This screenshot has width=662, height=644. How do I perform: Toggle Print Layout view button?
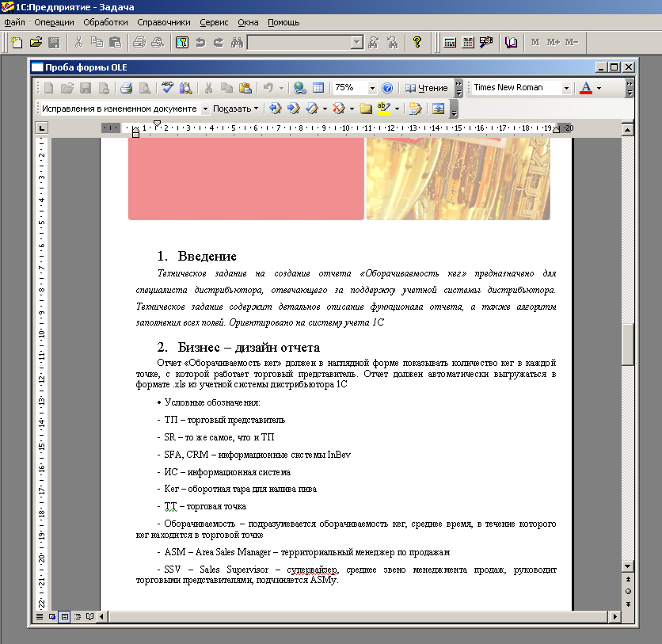tap(65, 615)
